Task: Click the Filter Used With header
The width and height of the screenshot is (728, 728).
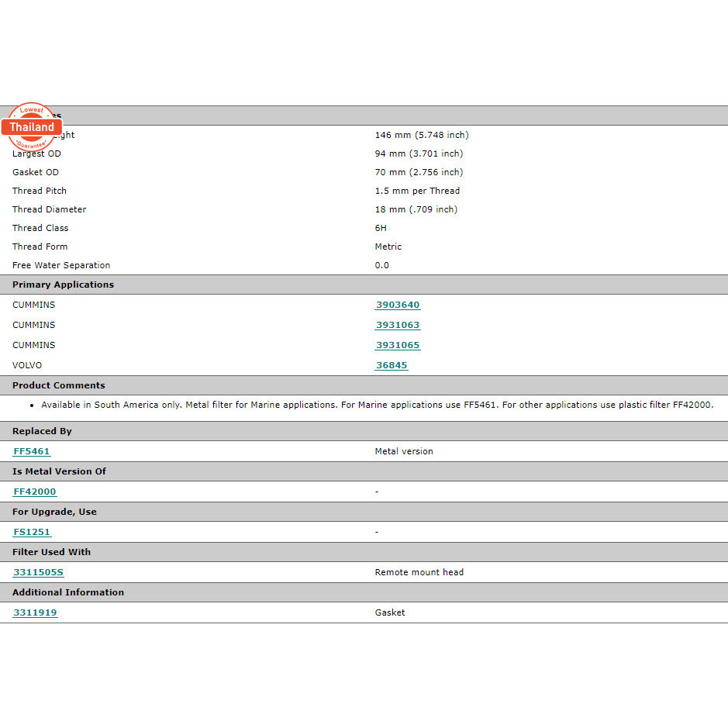Action: (51, 552)
